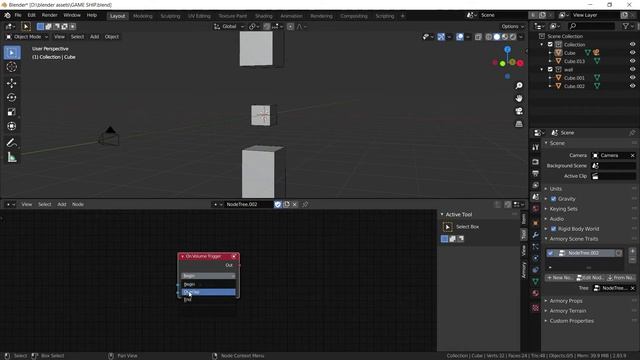Viewport: 640px width, 360px height.
Task: Open the Global transform orientation dropdown
Action: (229, 27)
